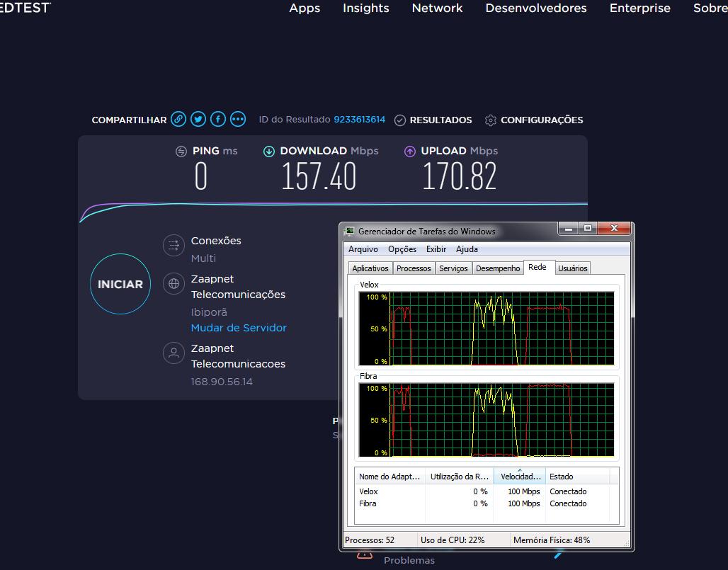
Task: Sort by Estado column header
Action: [578, 477]
